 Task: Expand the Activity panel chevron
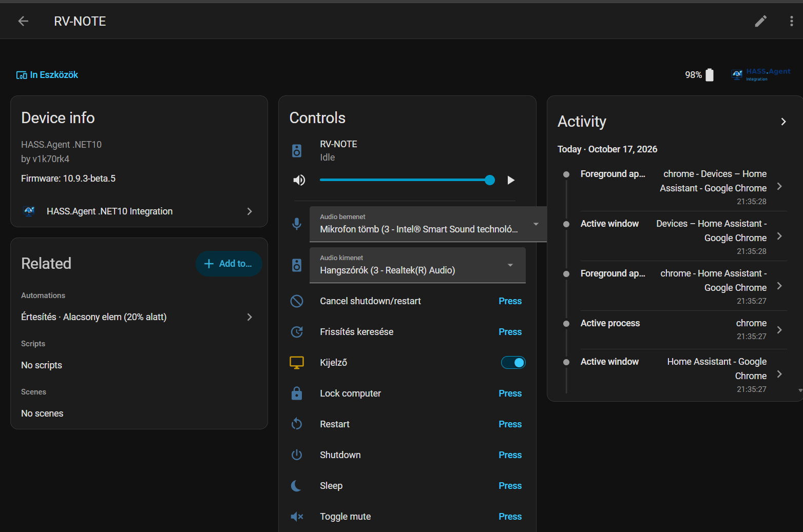point(783,122)
